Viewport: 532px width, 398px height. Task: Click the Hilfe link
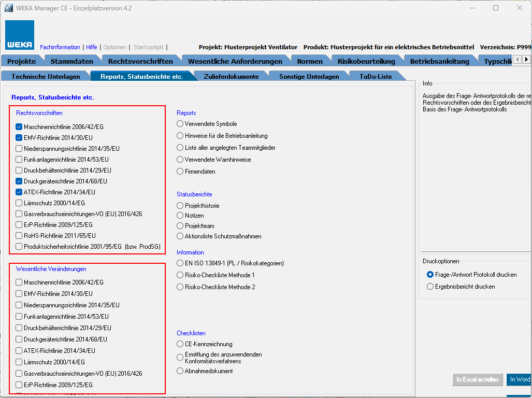91,47
